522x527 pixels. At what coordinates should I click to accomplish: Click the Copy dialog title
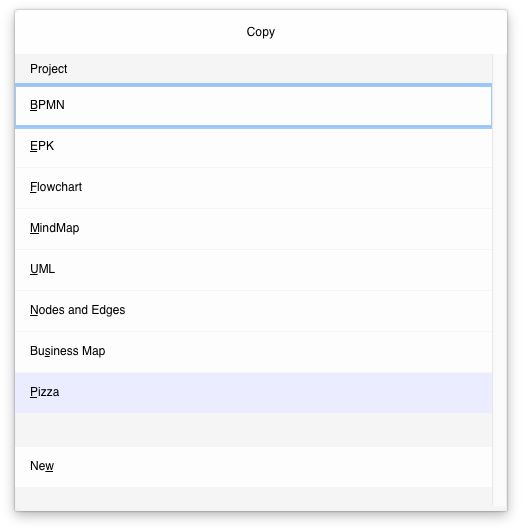click(261, 32)
